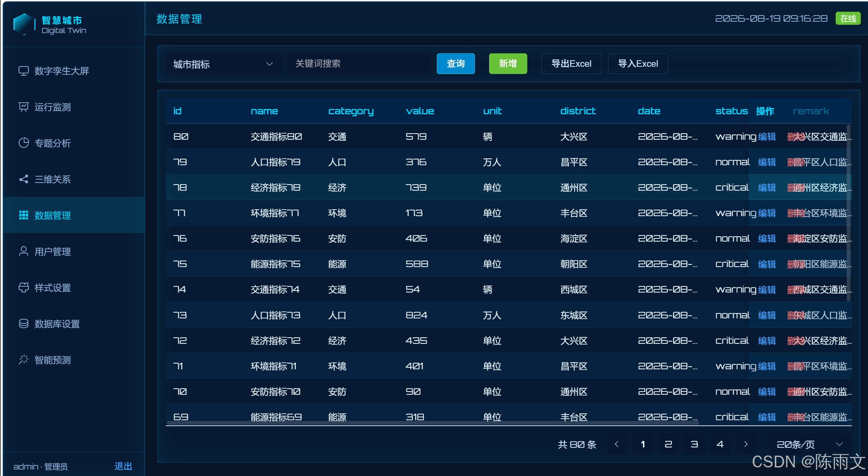The width and height of the screenshot is (868, 476).
Task: Go to previous page with left arrow
Action: (617, 444)
